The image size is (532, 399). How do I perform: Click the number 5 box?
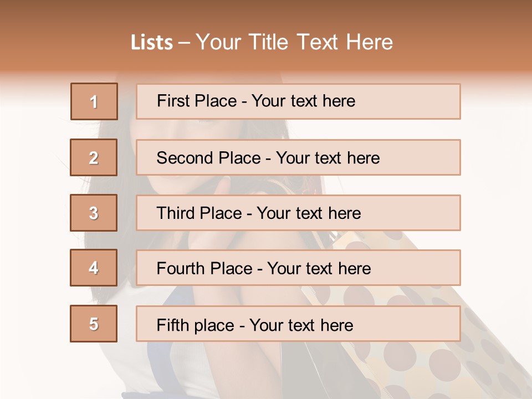94,324
